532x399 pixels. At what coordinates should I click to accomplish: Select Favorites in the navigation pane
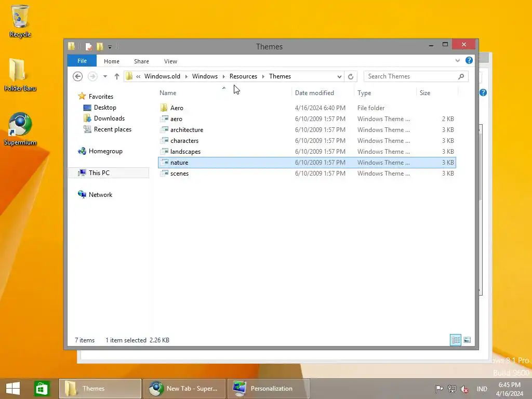coord(101,96)
